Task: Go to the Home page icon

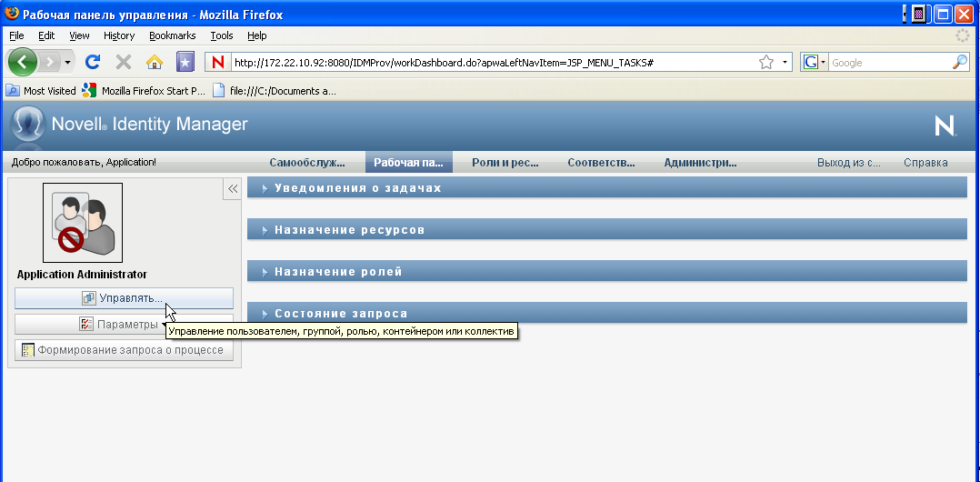Action: [x=154, y=62]
